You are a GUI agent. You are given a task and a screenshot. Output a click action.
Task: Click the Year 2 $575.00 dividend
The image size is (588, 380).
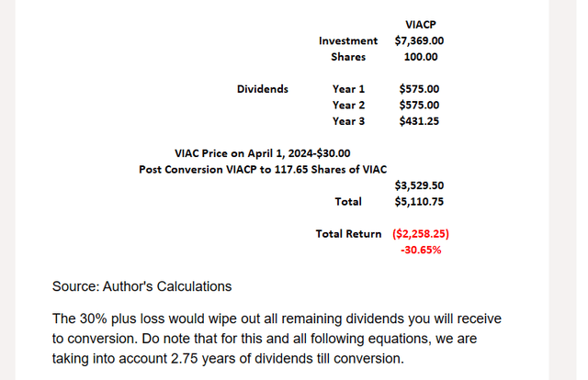pyautogui.click(x=419, y=105)
